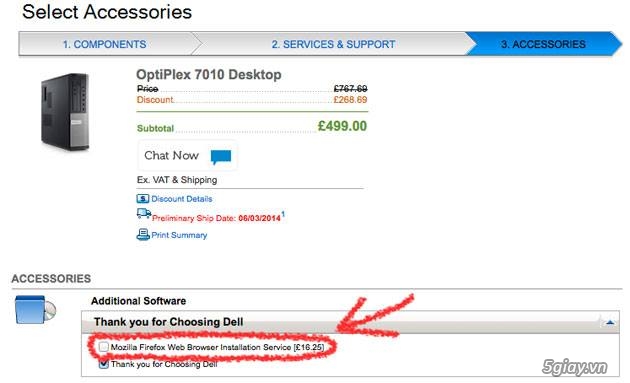Click the OptiPlex 7010 Desktop title

click(x=209, y=75)
